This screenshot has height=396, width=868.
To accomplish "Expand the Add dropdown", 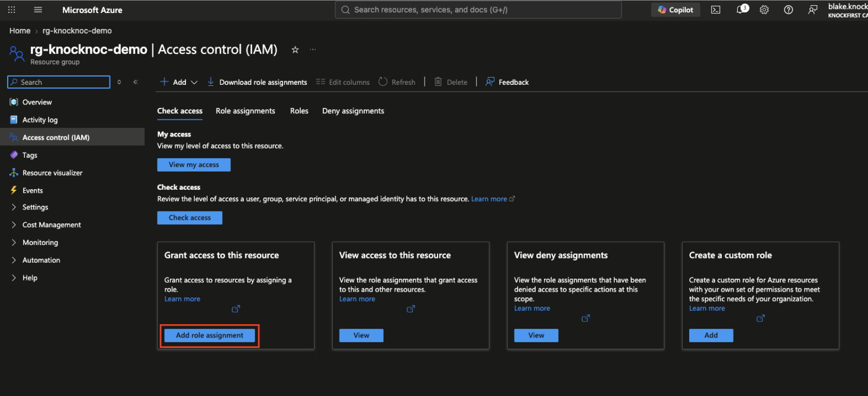I will pos(179,82).
